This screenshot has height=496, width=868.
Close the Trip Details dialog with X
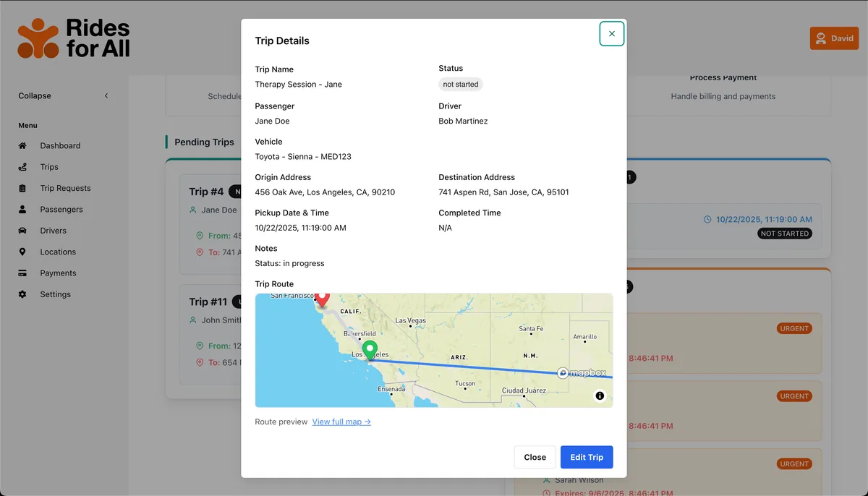[x=611, y=34]
